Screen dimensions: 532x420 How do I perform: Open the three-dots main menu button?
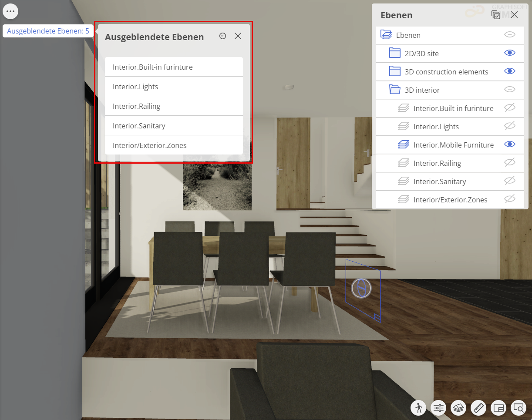(10, 11)
